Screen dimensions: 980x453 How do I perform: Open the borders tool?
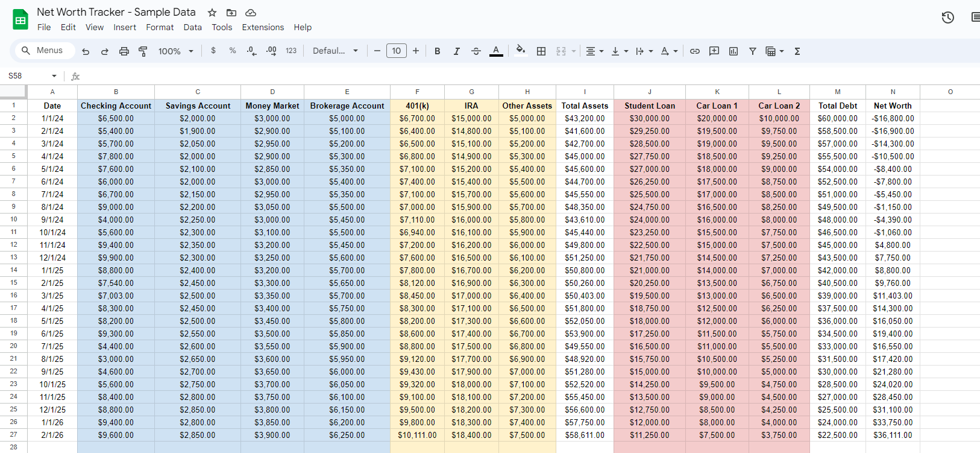tap(541, 51)
